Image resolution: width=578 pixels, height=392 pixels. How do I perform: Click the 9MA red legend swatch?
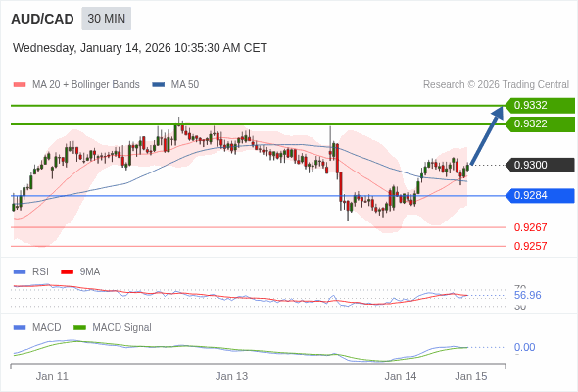click(67, 272)
